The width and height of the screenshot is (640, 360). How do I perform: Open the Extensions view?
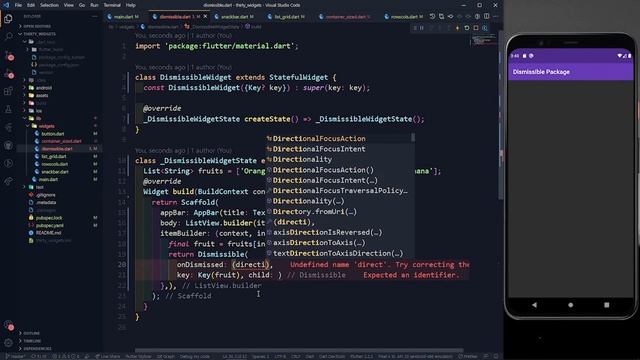pyautogui.click(x=8, y=91)
